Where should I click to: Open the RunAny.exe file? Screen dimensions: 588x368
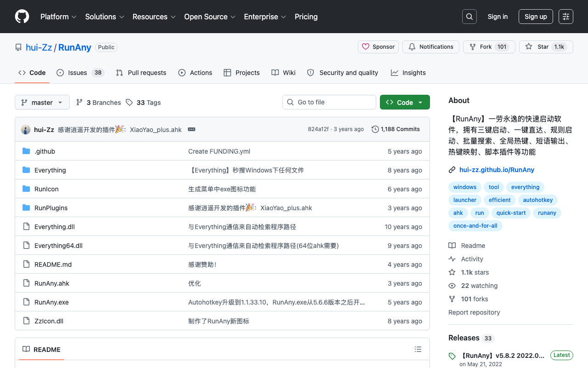coord(51,302)
